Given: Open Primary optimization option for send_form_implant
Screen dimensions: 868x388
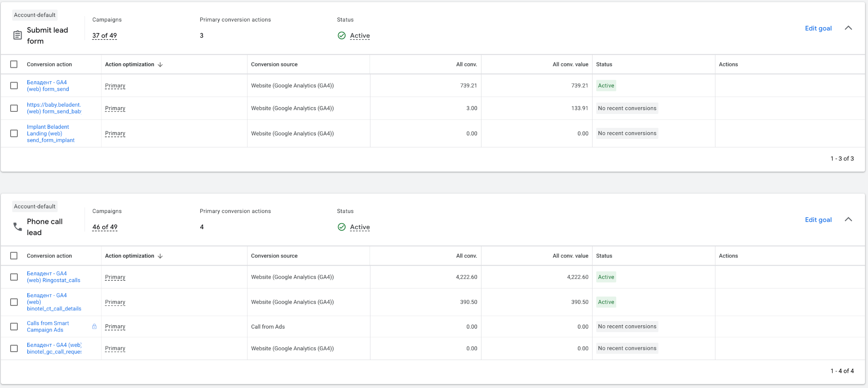Looking at the screenshot, I should tap(115, 133).
